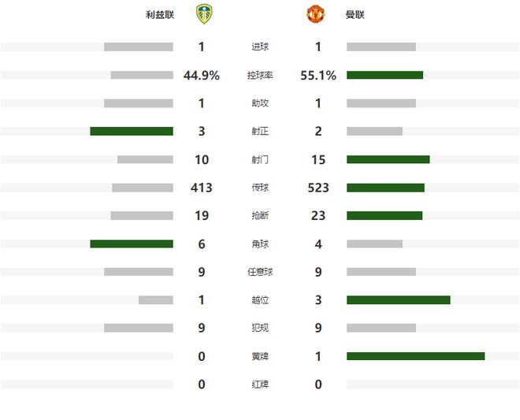The image size is (520, 420).
Task: Click Manchester United's green 传球 bar
Action: [385, 188]
